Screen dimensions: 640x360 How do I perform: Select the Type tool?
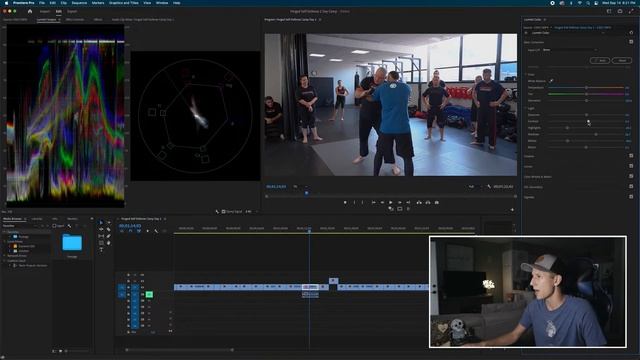point(101,249)
